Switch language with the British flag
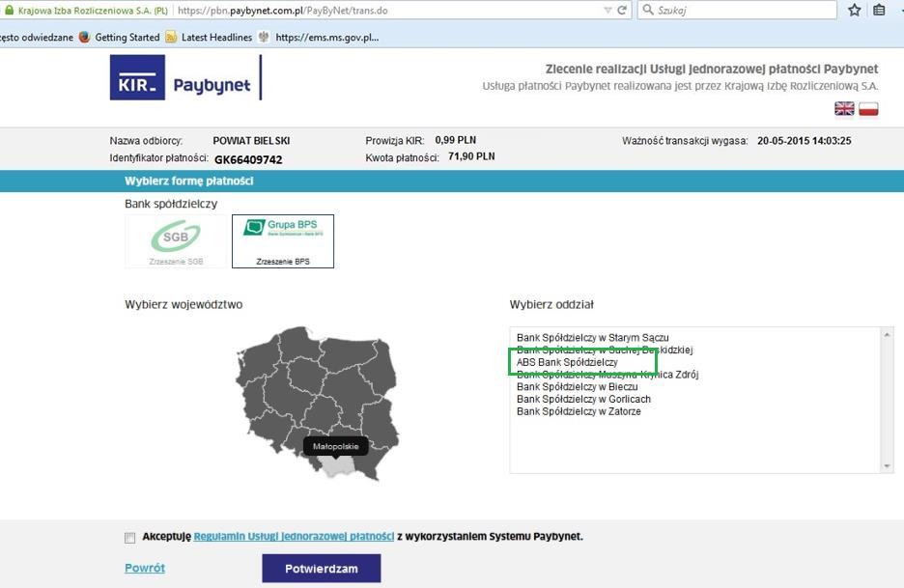The width and height of the screenshot is (904, 588). pos(845,108)
